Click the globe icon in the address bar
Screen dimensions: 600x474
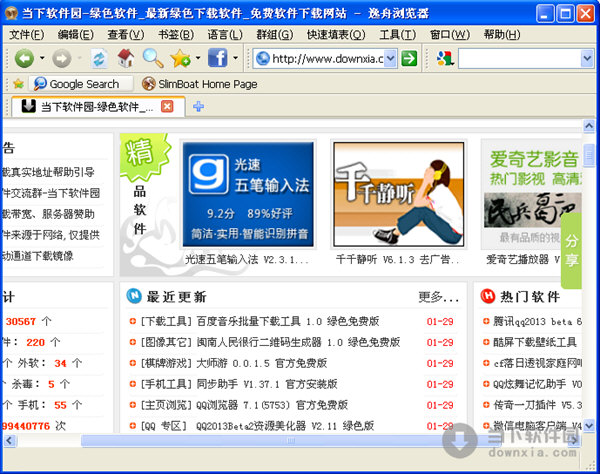pos(262,59)
